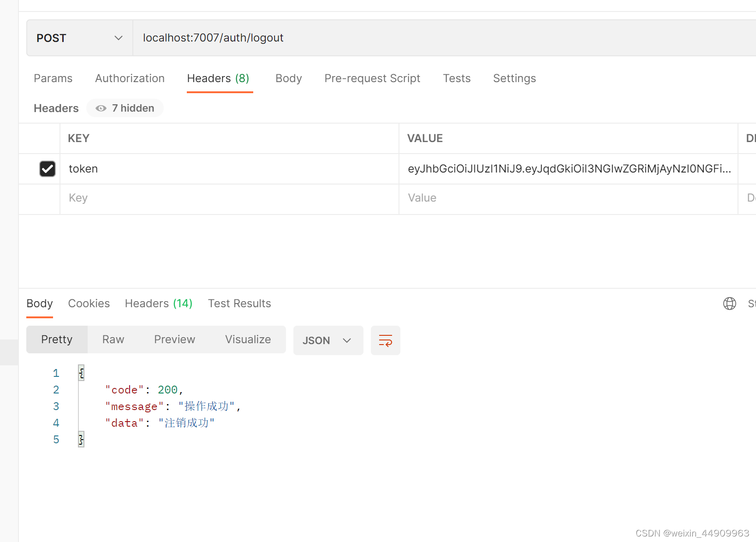View response Headers (14) tab
Viewport: 756px width, 542px height.
point(159,304)
